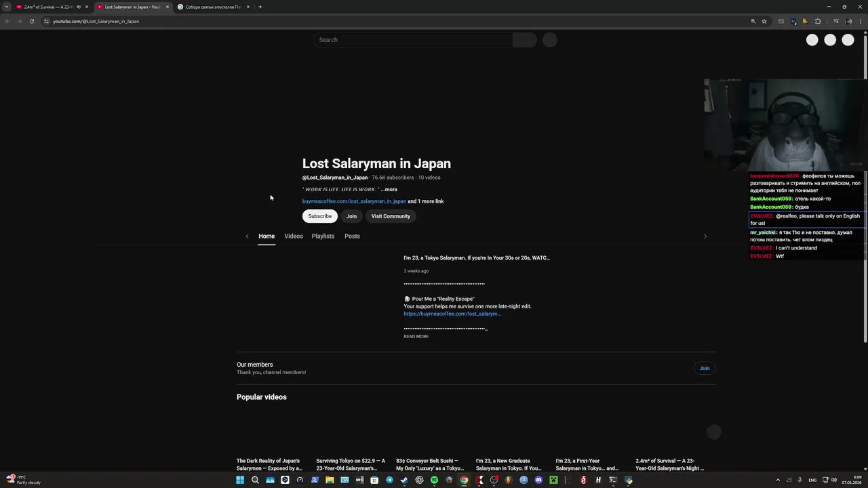This screenshot has width=868, height=488.
Task: Click the YouTube search field
Action: tap(412, 40)
